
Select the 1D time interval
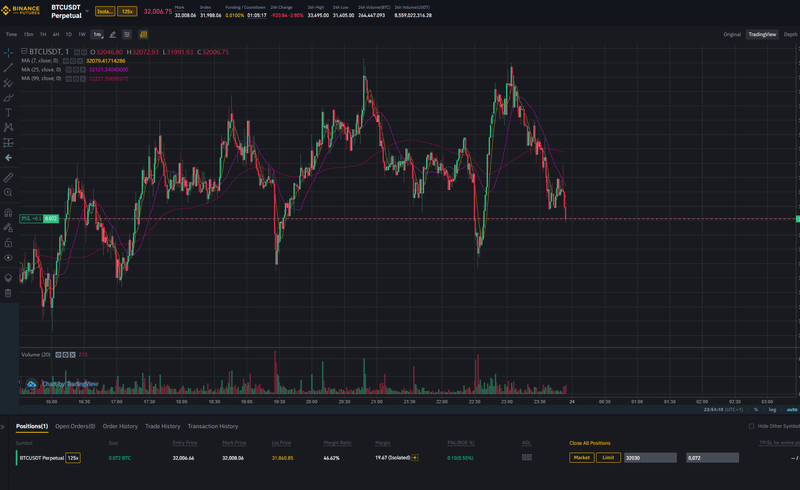point(69,35)
